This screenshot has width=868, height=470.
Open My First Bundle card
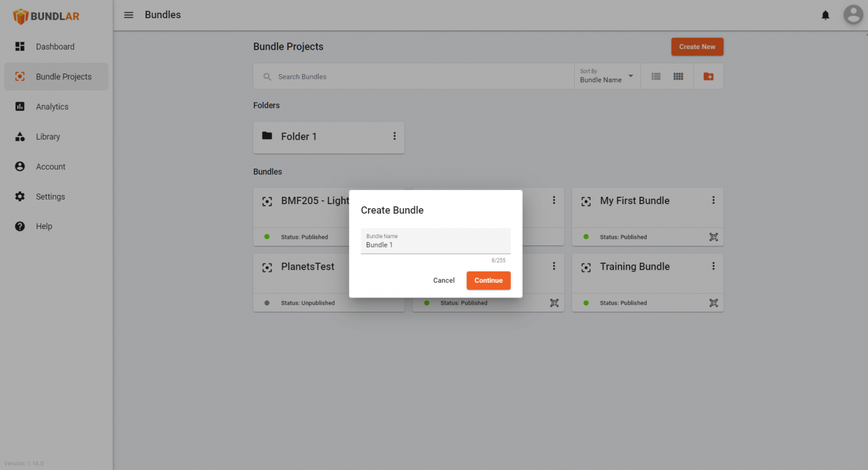point(648,217)
